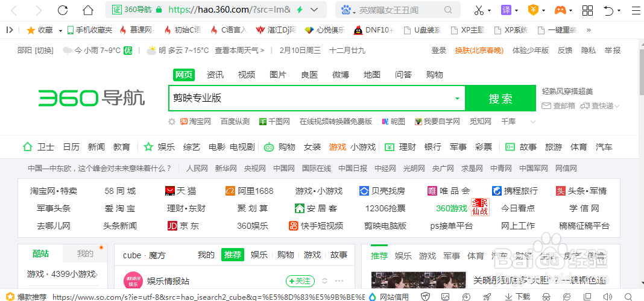Open 查看本周天气 weekly forecast link
644x301 pixels.
click(239, 51)
